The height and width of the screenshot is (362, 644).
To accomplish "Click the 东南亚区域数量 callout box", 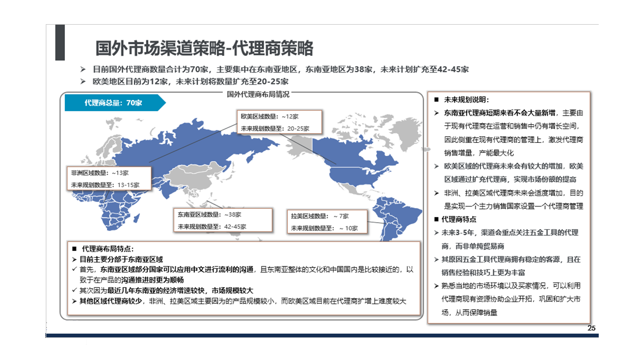I will [x=222, y=220].
